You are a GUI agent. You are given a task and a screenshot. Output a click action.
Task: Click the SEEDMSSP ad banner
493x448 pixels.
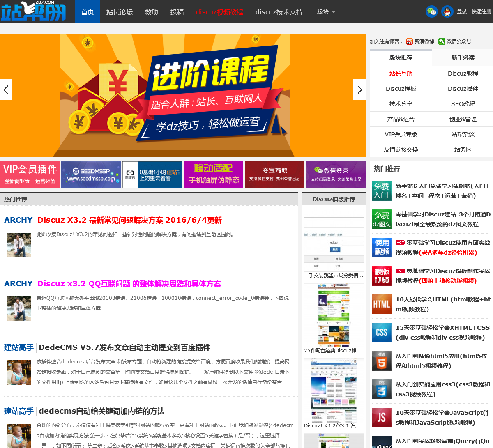point(91,175)
